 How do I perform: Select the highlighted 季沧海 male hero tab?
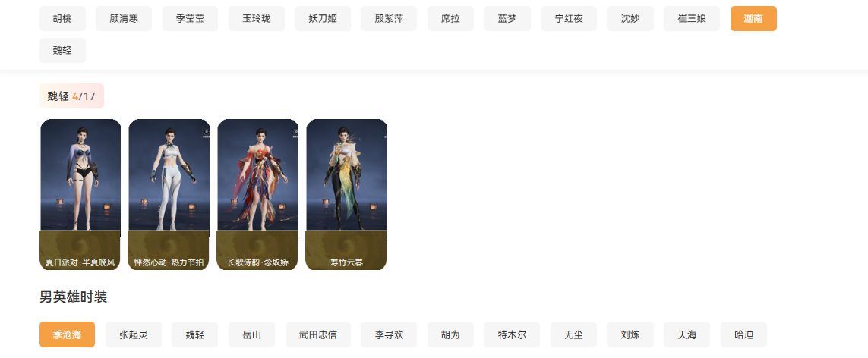pos(67,334)
